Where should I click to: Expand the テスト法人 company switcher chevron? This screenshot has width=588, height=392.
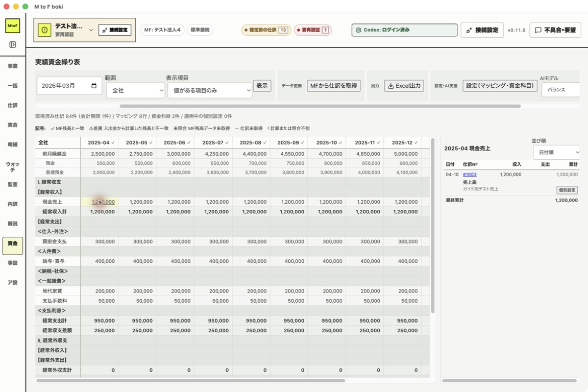[91, 30]
